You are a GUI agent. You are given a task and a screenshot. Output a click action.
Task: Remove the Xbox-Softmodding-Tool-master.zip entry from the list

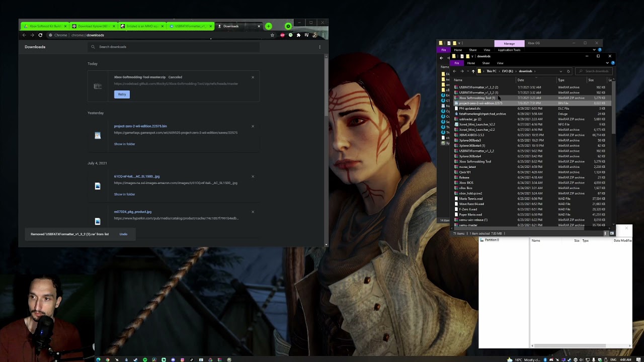pyautogui.click(x=253, y=77)
